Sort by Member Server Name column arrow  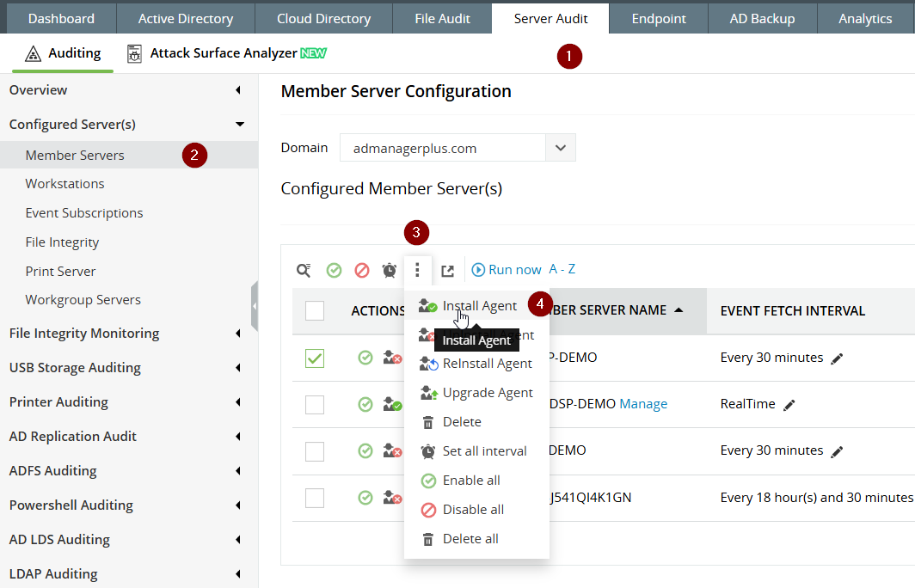tap(679, 310)
